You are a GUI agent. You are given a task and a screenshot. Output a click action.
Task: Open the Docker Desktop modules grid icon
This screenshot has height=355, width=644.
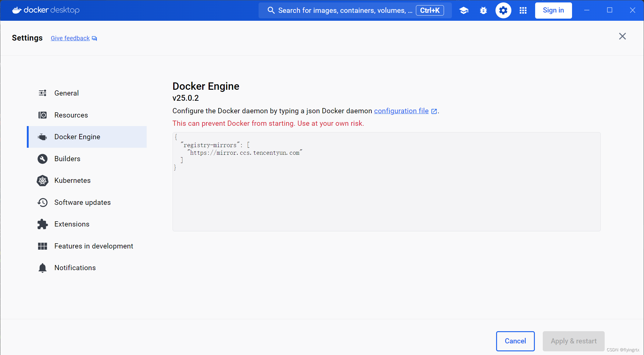point(523,10)
